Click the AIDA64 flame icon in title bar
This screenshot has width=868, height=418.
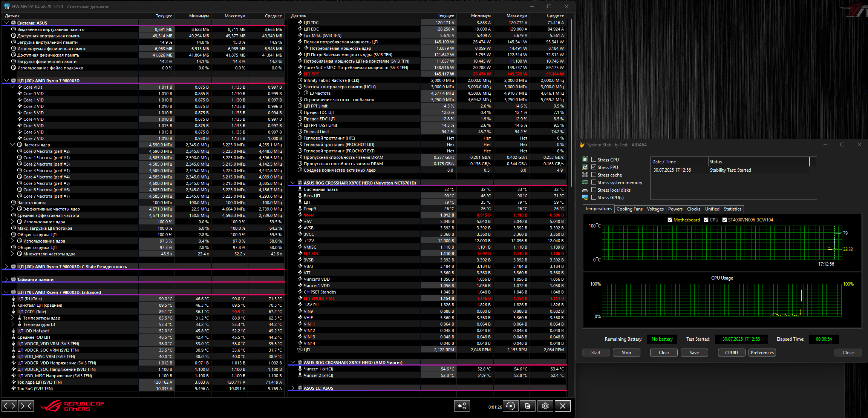[x=582, y=145]
